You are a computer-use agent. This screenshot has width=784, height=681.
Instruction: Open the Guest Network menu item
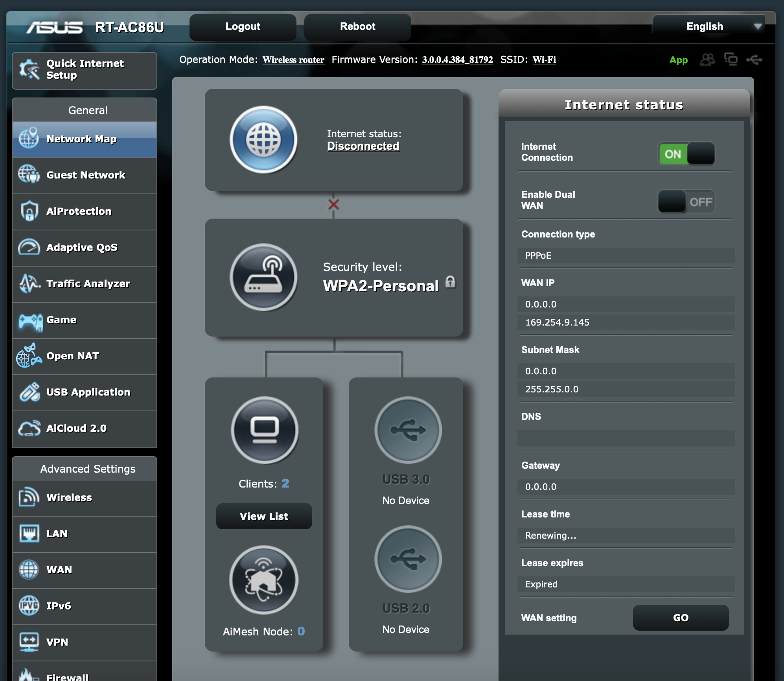pyautogui.click(x=85, y=175)
